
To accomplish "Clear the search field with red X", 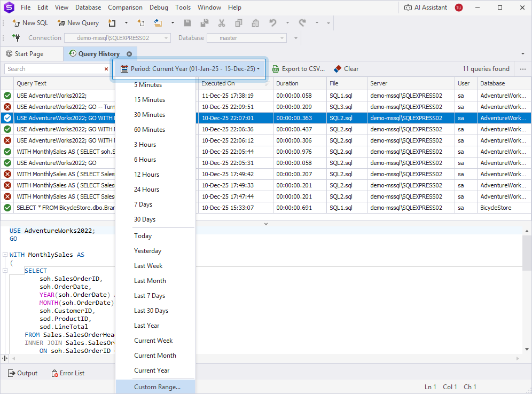I will [x=106, y=69].
